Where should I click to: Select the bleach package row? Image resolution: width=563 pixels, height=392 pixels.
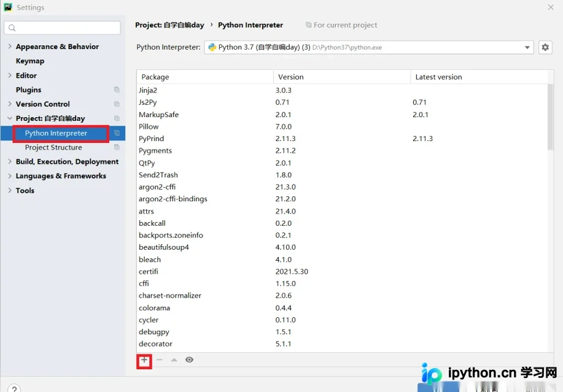[x=342, y=259]
